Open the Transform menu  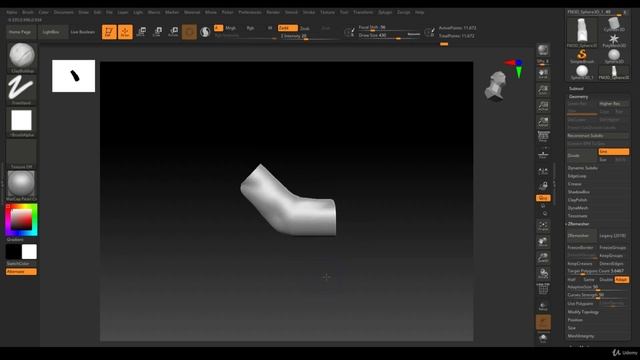tap(363, 12)
